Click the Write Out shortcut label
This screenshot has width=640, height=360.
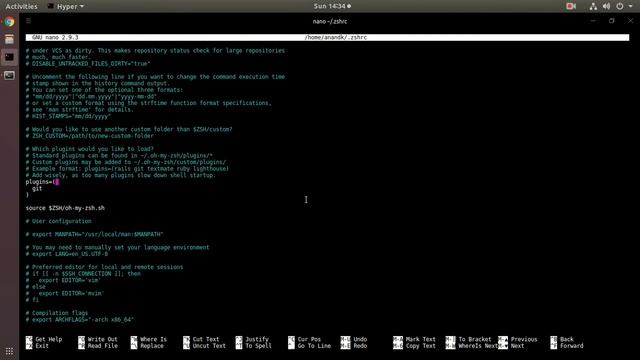pyautogui.click(x=102, y=339)
